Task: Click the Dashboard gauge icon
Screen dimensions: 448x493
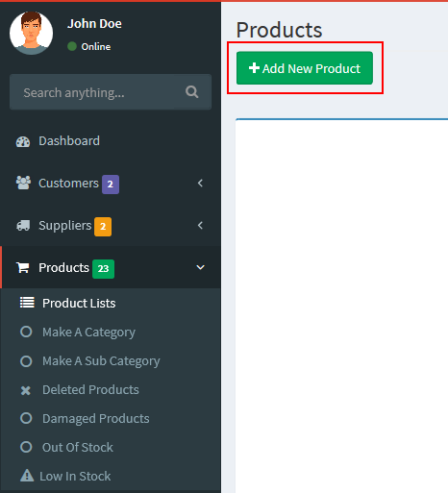Action: [x=23, y=141]
